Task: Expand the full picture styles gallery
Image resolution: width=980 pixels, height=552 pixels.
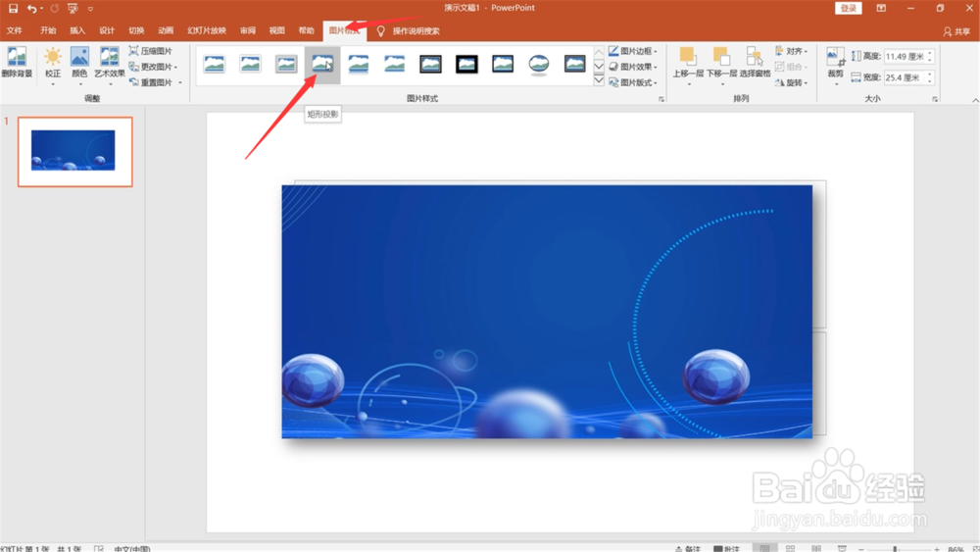Action: pos(599,80)
